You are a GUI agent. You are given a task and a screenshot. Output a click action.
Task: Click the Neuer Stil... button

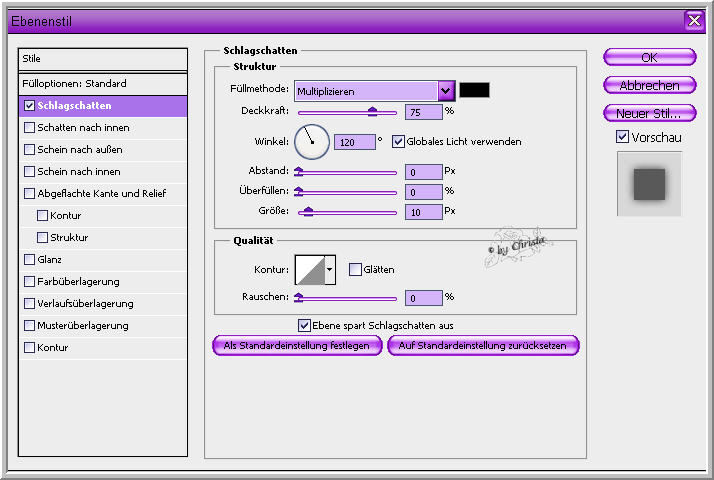coord(650,113)
